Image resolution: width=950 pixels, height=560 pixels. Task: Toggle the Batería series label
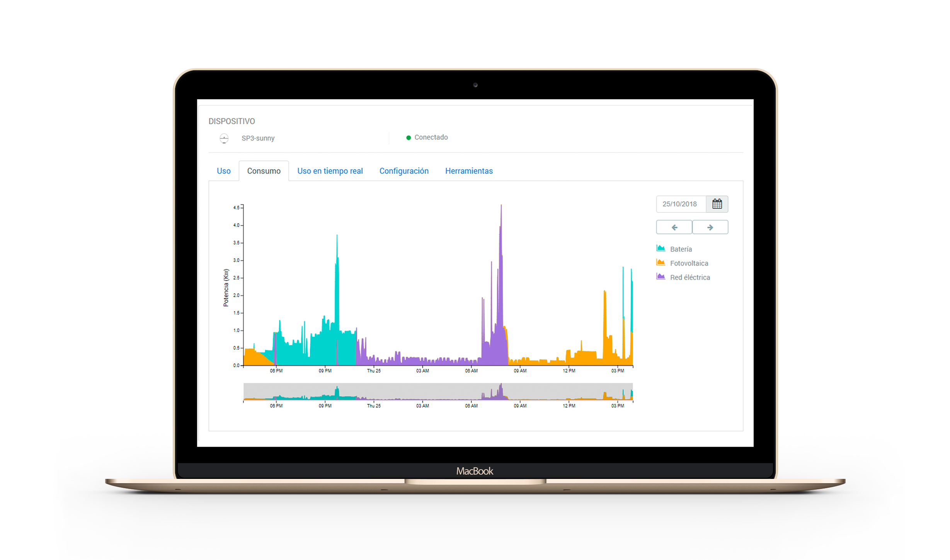[x=681, y=249]
